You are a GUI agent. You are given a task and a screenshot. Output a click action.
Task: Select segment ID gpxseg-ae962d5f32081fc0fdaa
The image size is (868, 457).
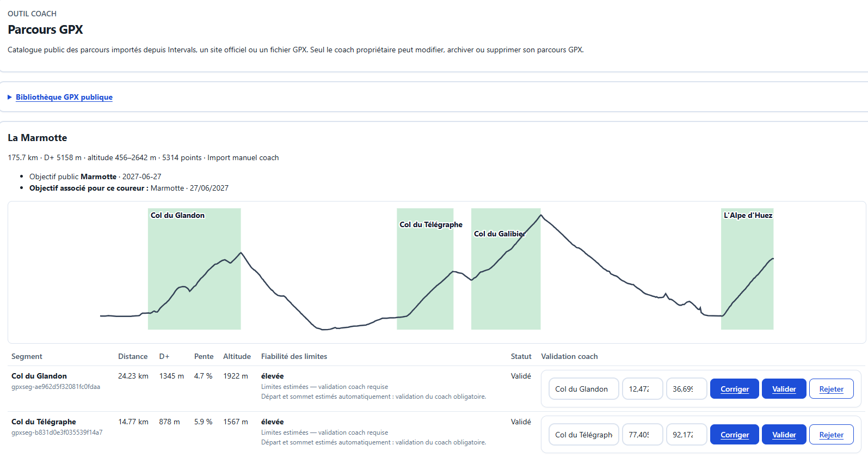(56, 387)
